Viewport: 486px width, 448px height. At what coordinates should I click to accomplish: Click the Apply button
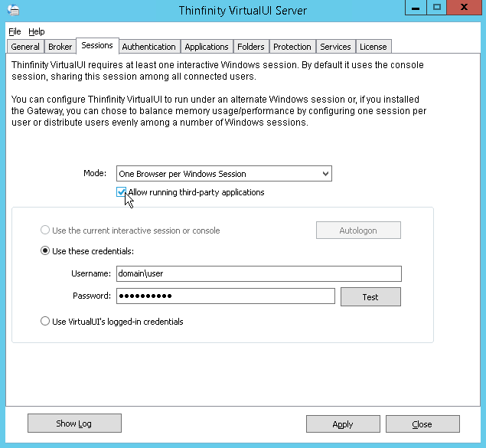[x=343, y=424]
